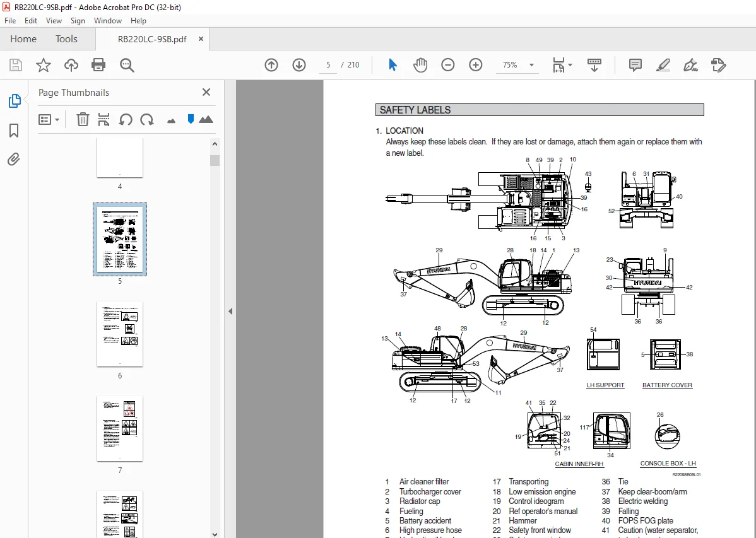Open Page Thumbnails pane icon in sidebar
This screenshot has width=756, height=538.
coord(14,101)
